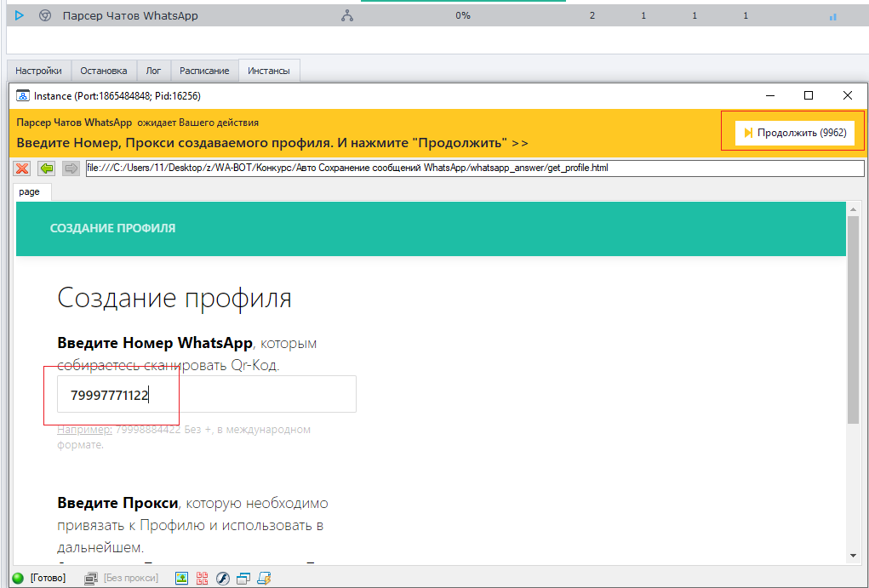
Task: Switch to the Остановка tab
Action: tap(103, 71)
